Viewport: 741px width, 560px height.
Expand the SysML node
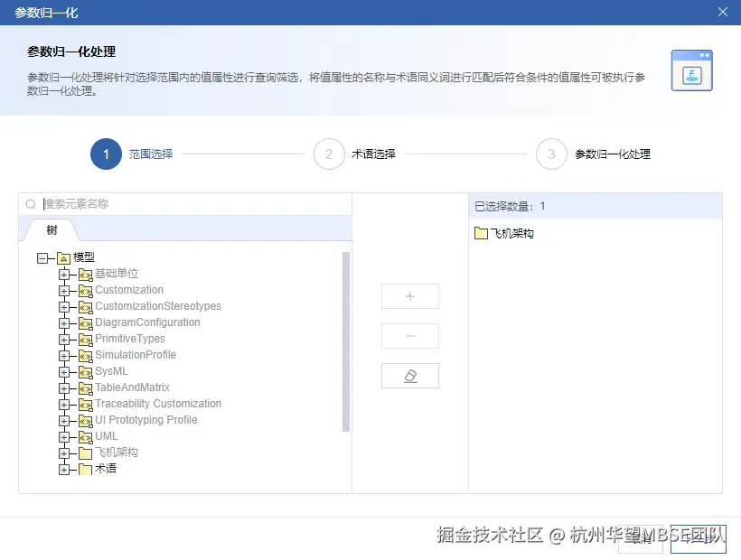click(x=64, y=372)
